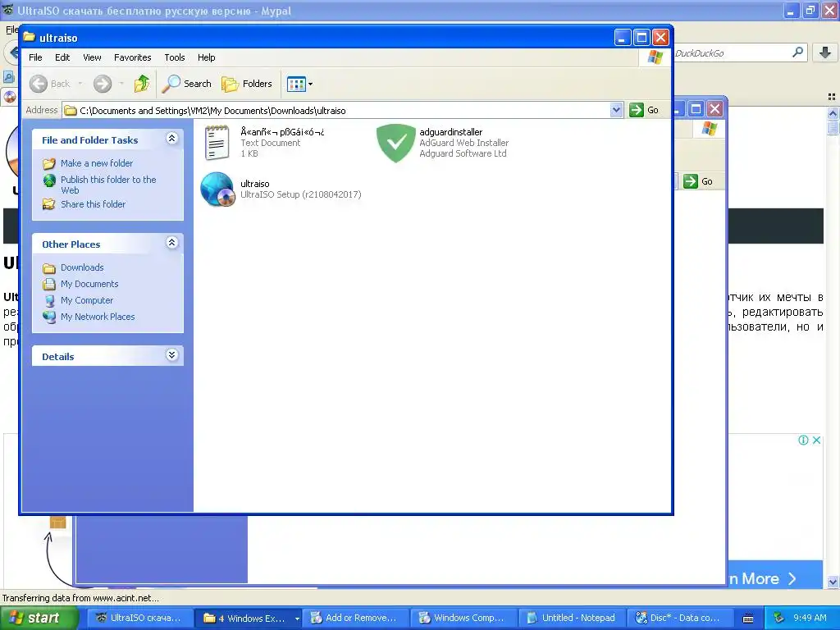Collapse File and Folder Tasks panel

click(x=171, y=139)
